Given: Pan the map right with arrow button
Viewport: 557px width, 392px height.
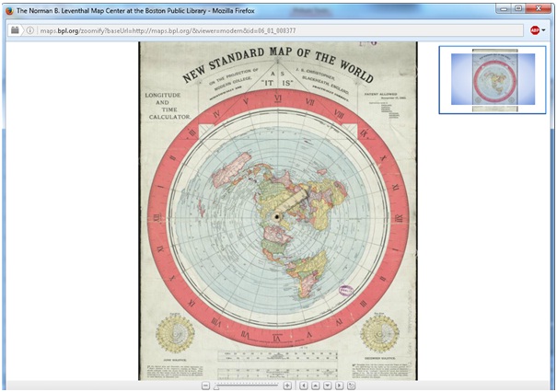Looking at the screenshot, I should point(340,386).
